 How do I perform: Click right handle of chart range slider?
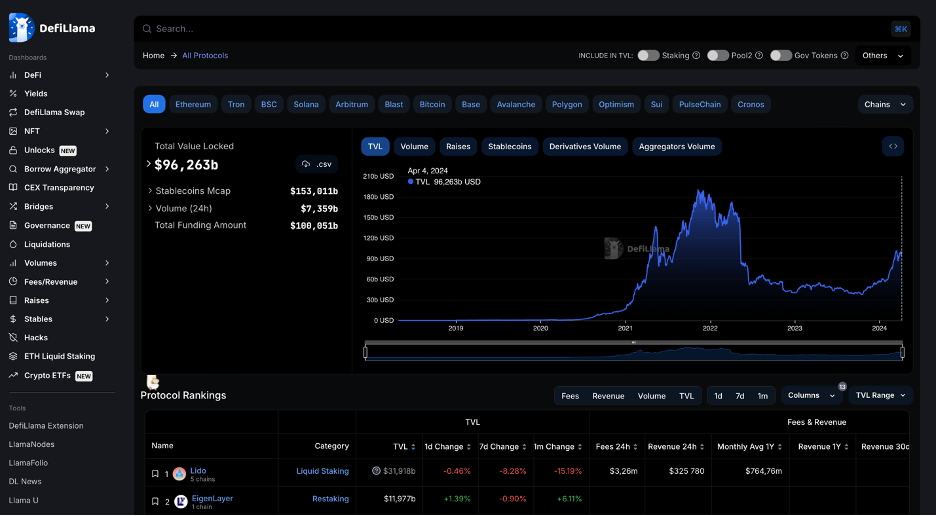click(902, 352)
